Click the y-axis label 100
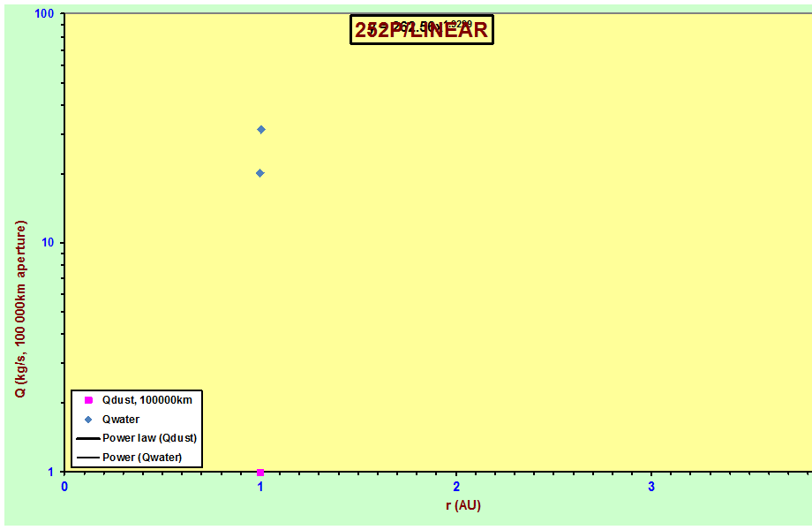Viewport: 812px width, 530px height. point(44,13)
